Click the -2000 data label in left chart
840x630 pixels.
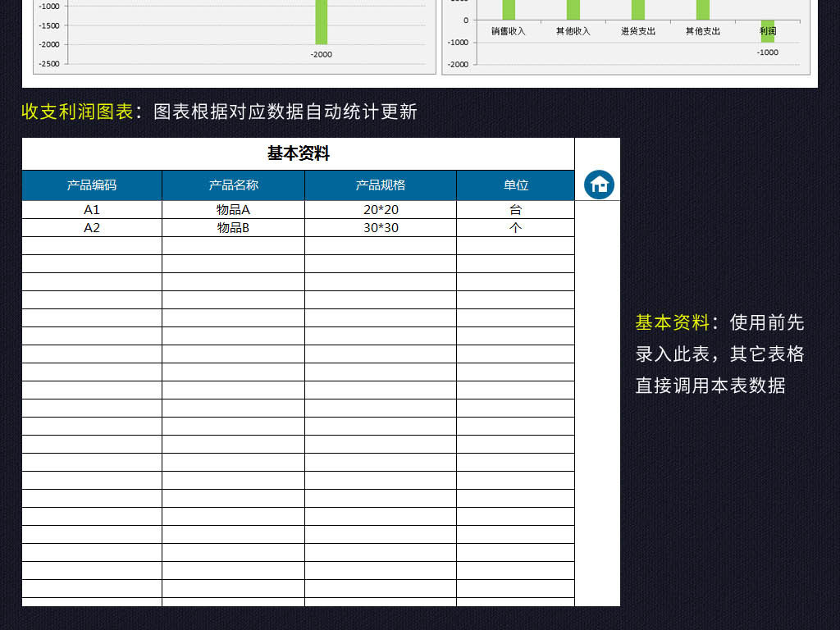pos(322,55)
